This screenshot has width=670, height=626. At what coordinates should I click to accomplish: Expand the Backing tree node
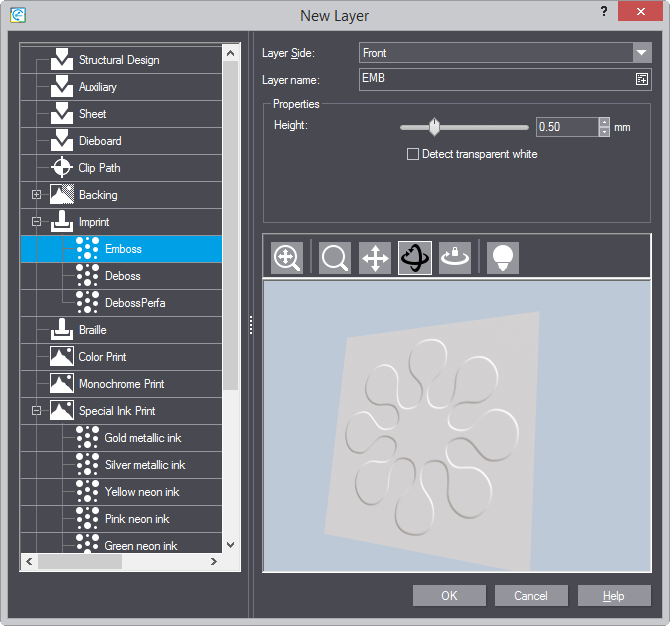37,195
